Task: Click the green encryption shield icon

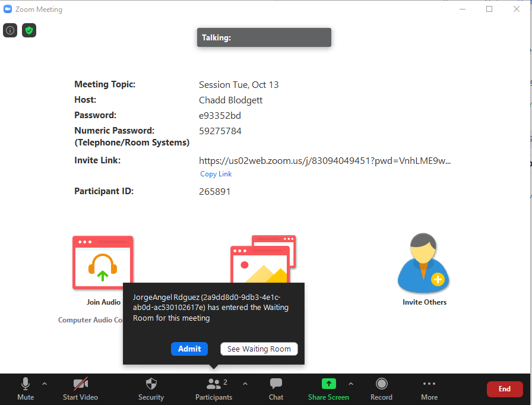Action: click(x=29, y=30)
